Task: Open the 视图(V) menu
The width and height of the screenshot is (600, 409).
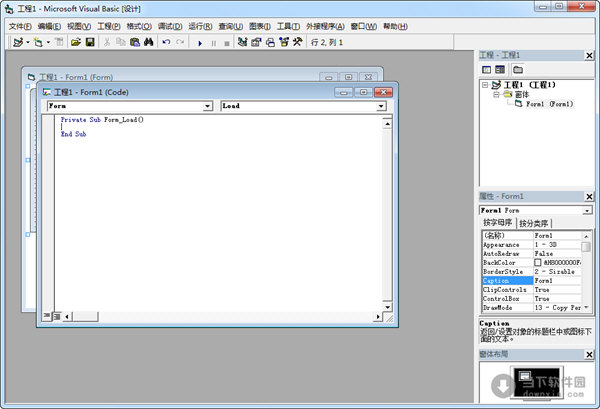Action: coord(79,26)
